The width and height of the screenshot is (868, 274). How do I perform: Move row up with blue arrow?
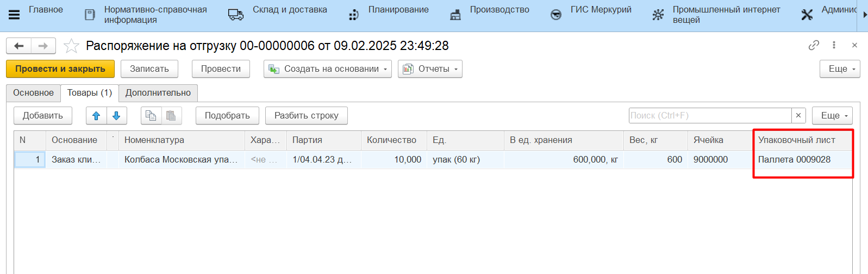point(96,116)
